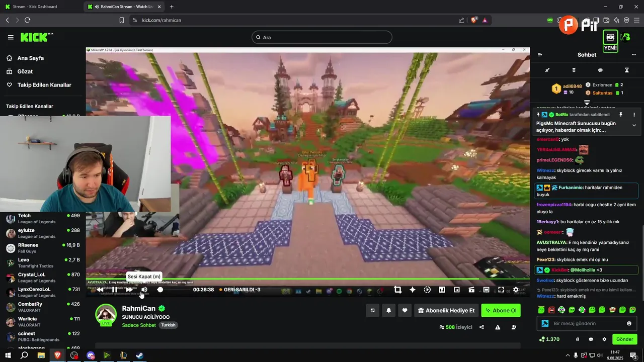Image resolution: width=644 pixels, height=362 pixels.
Task: Enable picture-in-picture mini player
Action: 457,290
